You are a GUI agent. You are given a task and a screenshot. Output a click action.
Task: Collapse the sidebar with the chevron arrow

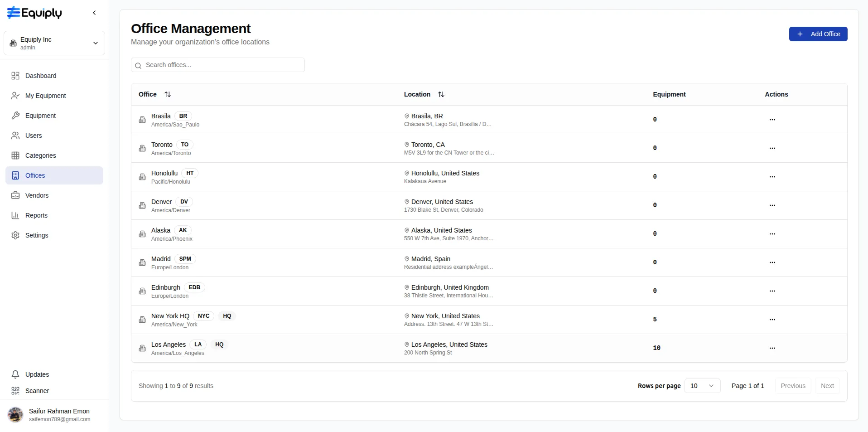(x=94, y=13)
